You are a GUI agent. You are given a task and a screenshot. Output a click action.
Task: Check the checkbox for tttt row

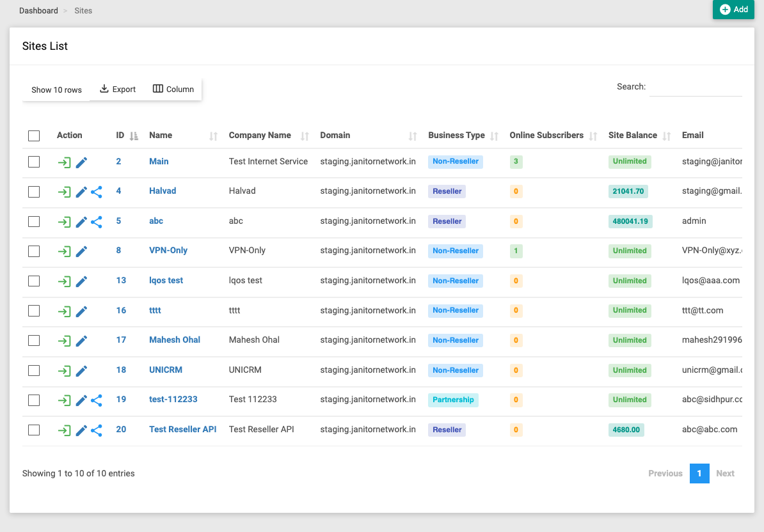point(34,311)
